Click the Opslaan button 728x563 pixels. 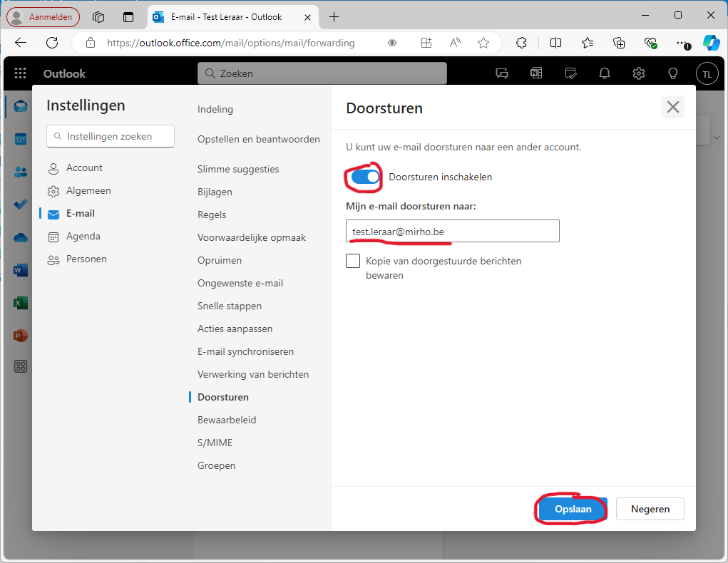tap(573, 509)
